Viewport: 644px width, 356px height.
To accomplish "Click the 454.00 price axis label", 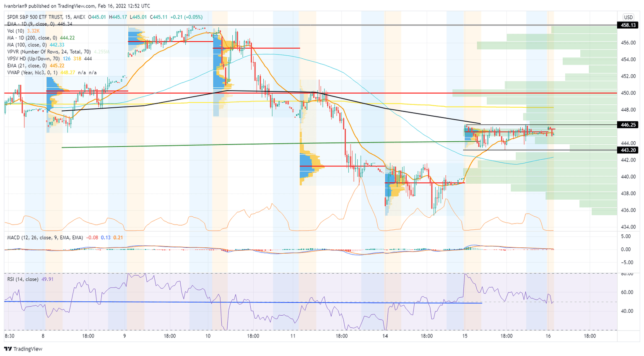I will 628,60.
